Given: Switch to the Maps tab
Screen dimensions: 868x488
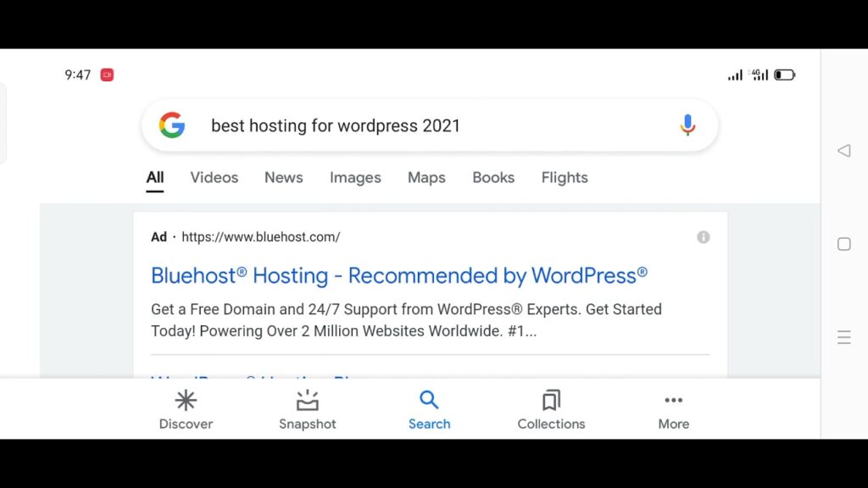Looking at the screenshot, I should click(x=426, y=178).
